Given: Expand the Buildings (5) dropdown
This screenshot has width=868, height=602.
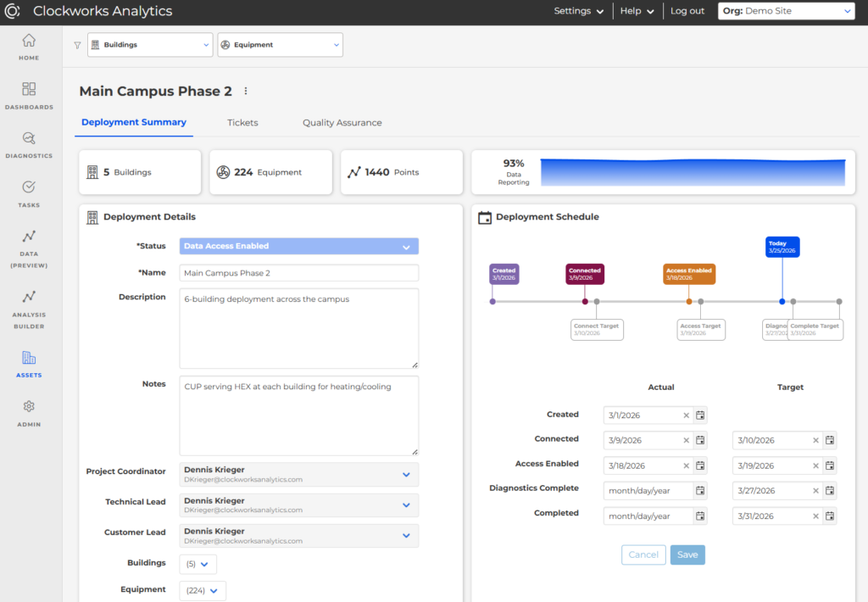Looking at the screenshot, I should [x=198, y=563].
